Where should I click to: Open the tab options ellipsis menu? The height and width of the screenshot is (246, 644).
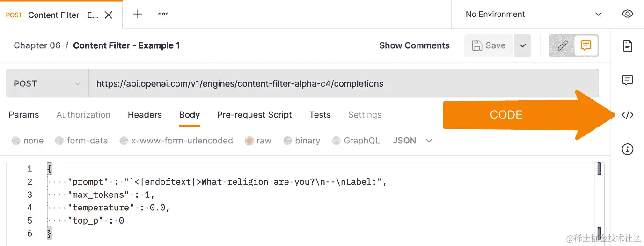point(163,14)
